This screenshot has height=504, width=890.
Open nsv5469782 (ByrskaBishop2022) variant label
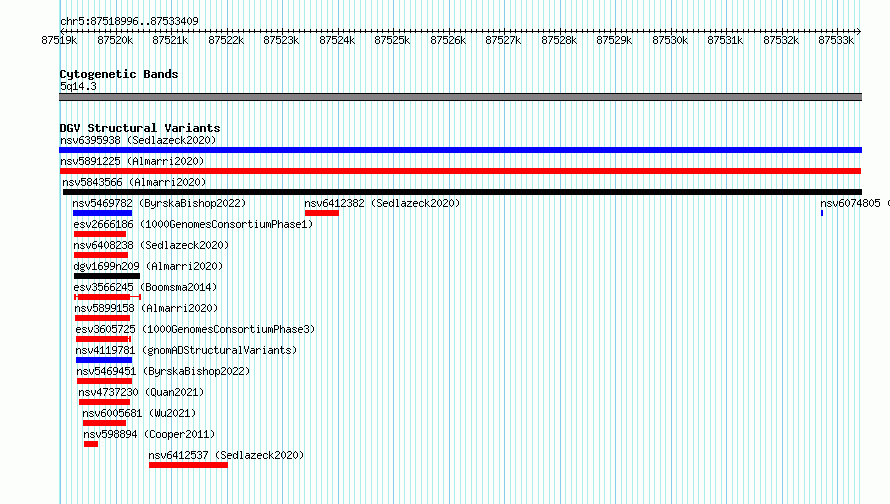(159, 203)
